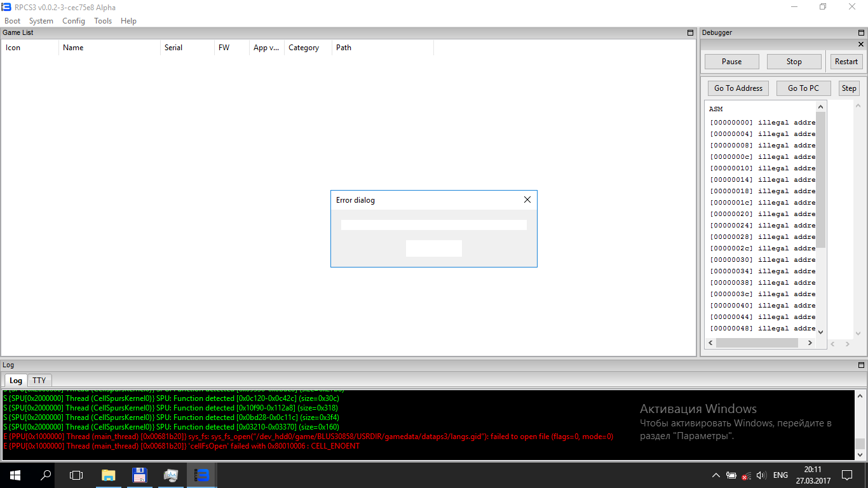
Task: Click the Restart button in Debugger
Action: [x=846, y=62]
